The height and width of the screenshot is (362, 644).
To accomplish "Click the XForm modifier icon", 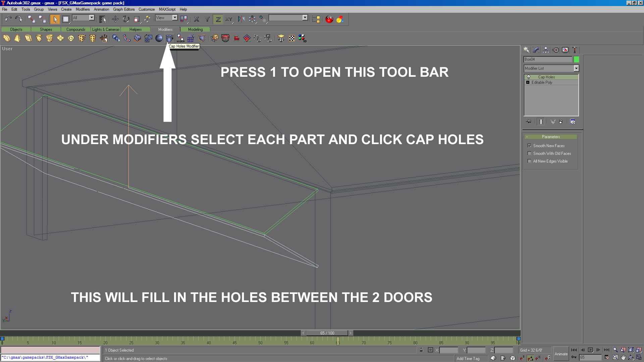I will (x=180, y=38).
